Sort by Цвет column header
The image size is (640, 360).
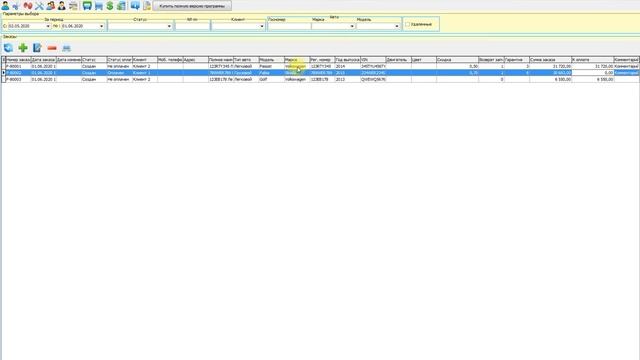(x=424, y=60)
